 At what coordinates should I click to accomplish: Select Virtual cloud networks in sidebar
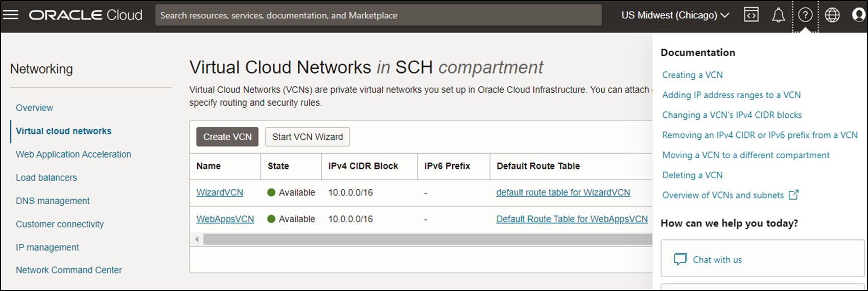[63, 131]
